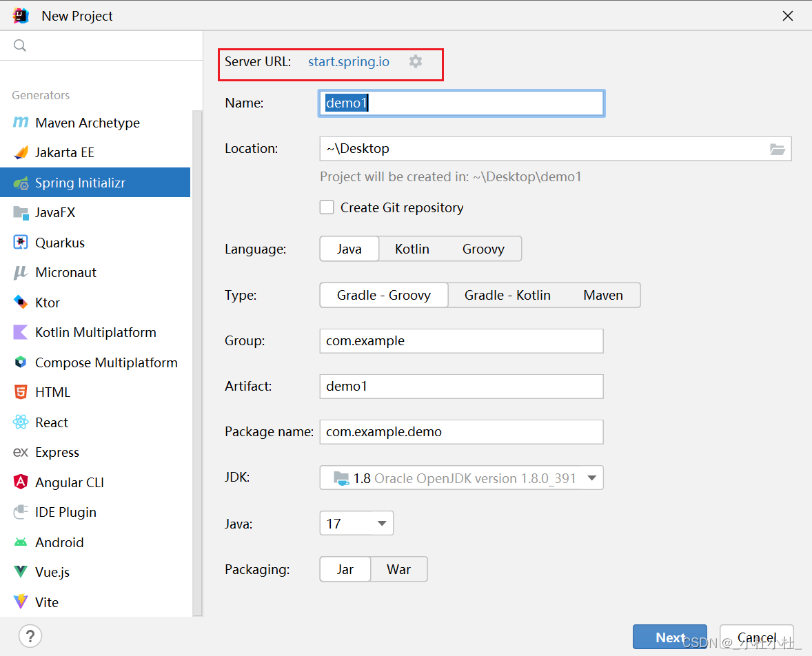Image resolution: width=812 pixels, height=656 pixels.
Task: Click the IntelliJ IDEA logo icon
Action: (21, 16)
